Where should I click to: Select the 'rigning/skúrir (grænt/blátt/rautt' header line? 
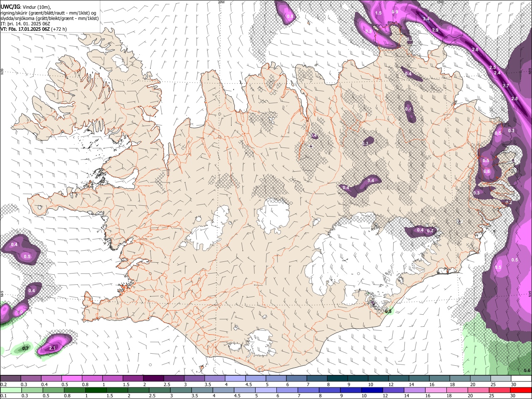(x=49, y=12)
